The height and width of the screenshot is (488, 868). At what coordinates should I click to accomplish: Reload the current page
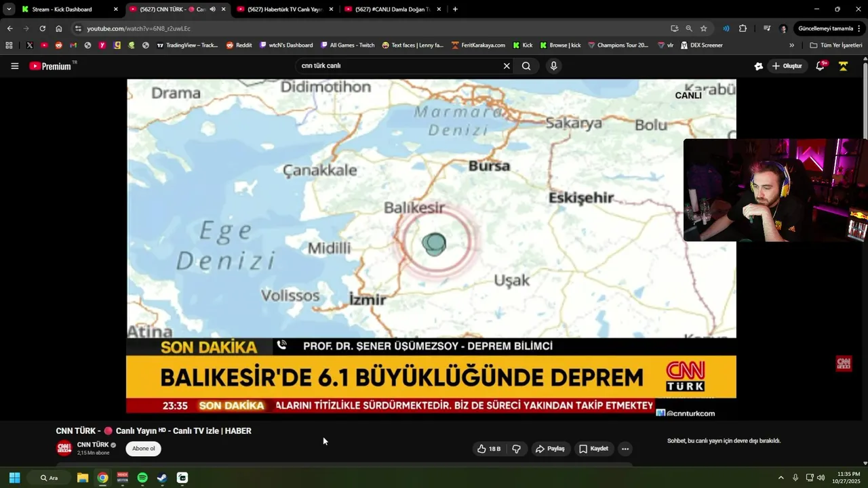42,28
